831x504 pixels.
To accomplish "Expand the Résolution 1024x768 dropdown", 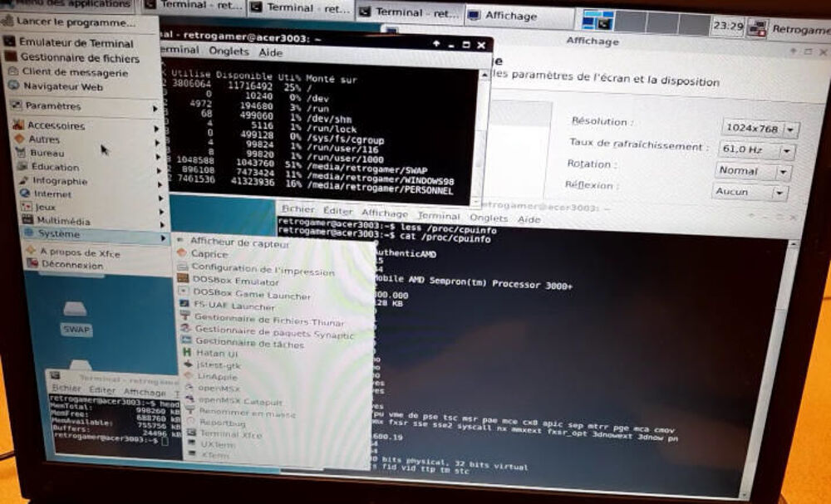I will click(x=760, y=128).
